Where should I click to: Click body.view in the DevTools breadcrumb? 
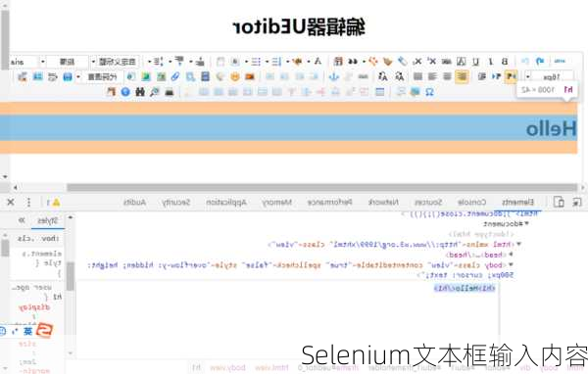coord(227,367)
